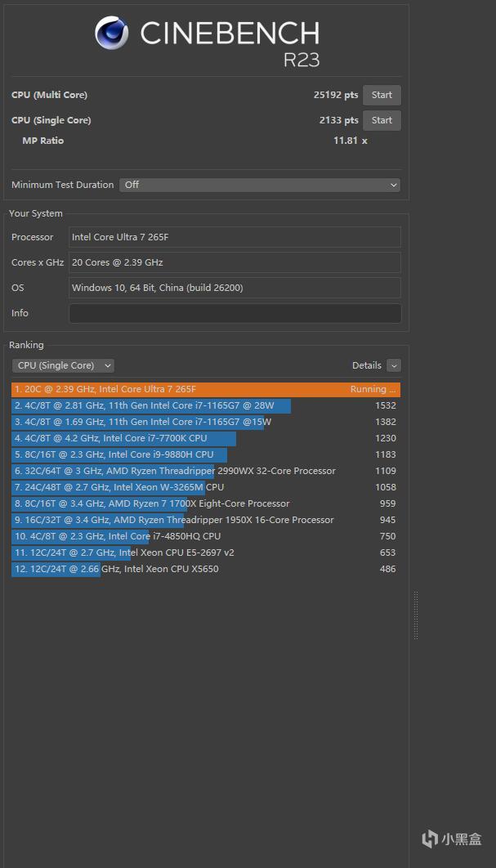496x868 pixels.
Task: Click the 2133 pts single core score
Action: click(x=339, y=121)
